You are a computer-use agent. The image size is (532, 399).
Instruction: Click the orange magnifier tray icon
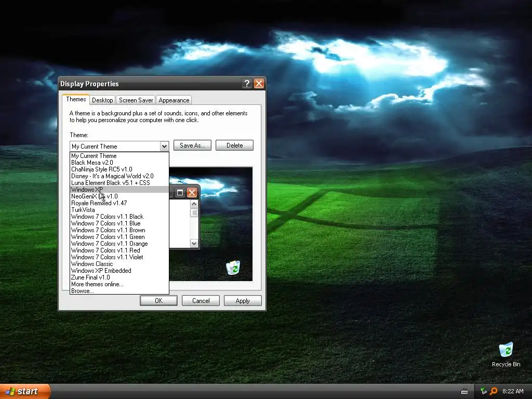click(x=494, y=391)
